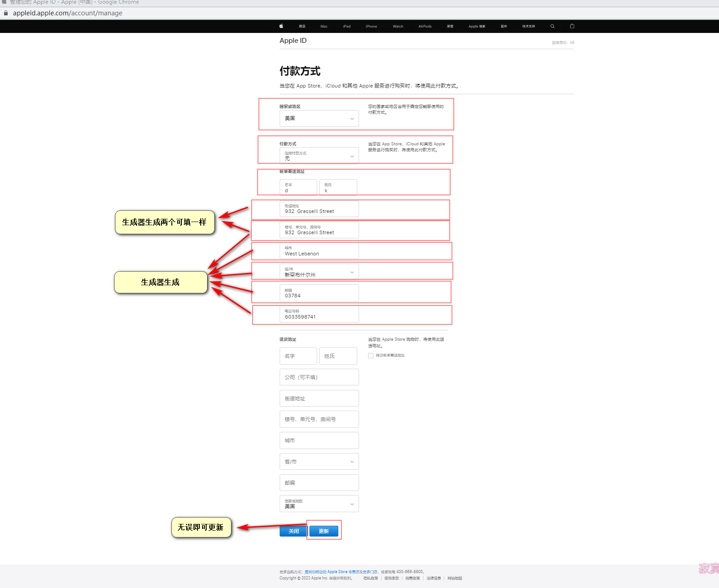Image resolution: width=719 pixels, height=588 pixels.
Task: Click the 邮编 field containing 03784
Action: (x=319, y=293)
